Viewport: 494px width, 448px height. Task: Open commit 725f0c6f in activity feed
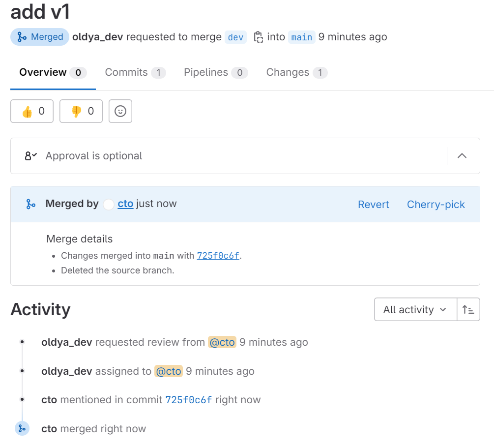189,400
